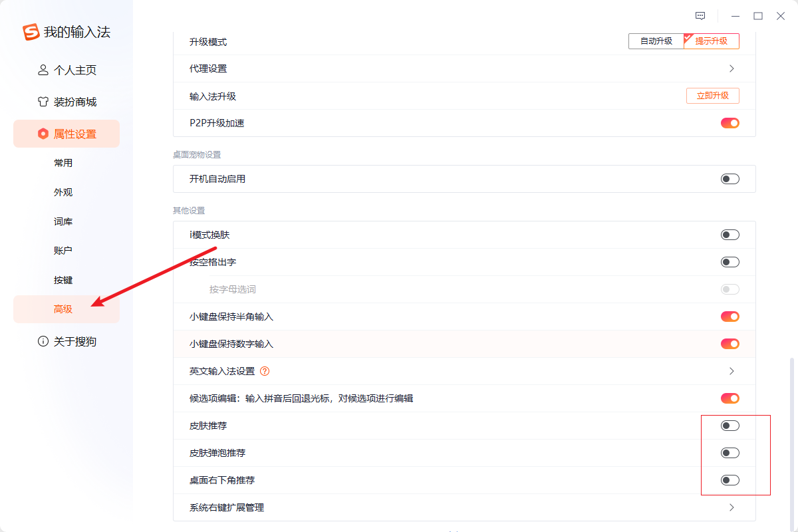Click the 立即升级 button
Image resolution: width=798 pixels, height=532 pixels.
point(712,96)
